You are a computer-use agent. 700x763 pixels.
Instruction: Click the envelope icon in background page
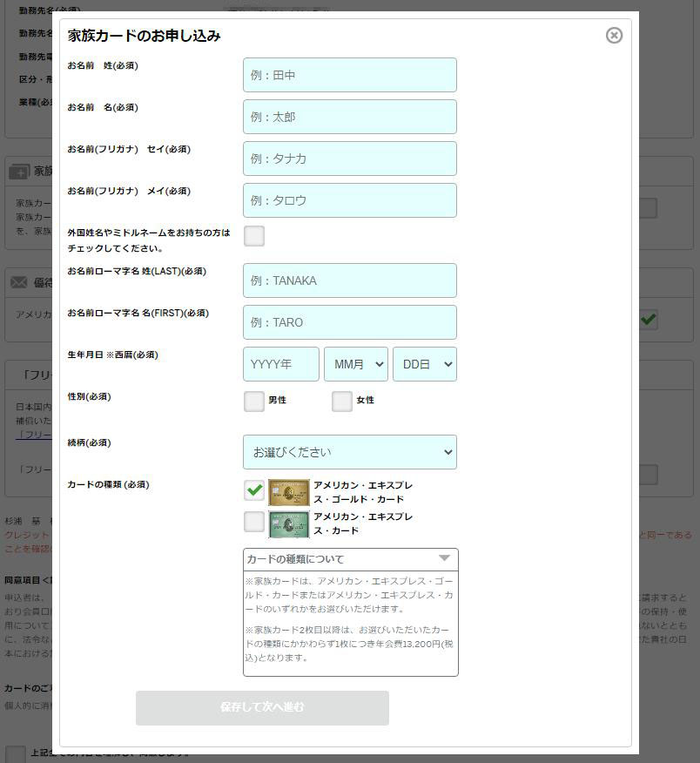19,282
